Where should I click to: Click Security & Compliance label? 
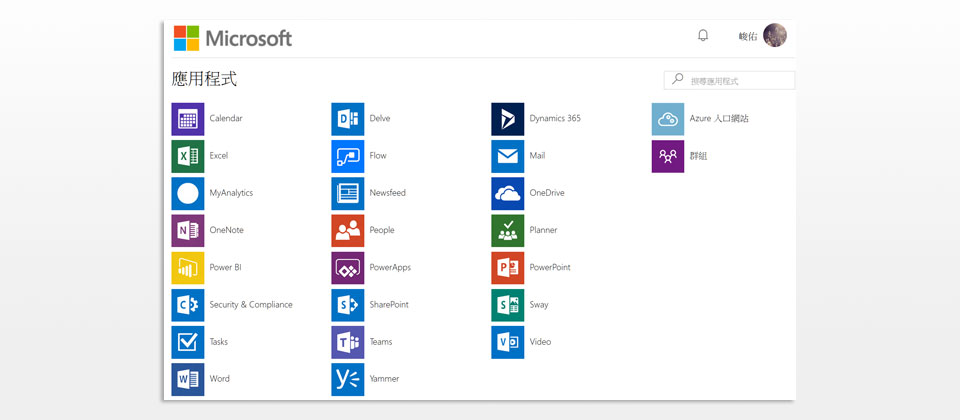coord(251,304)
